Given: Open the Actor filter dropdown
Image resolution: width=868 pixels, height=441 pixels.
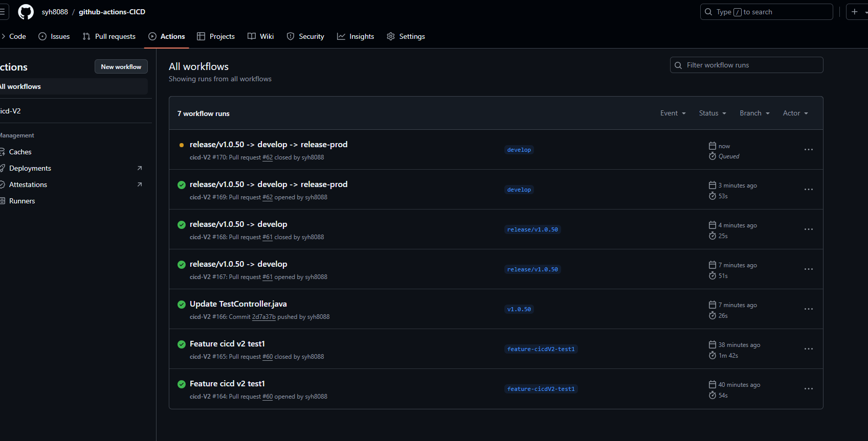Looking at the screenshot, I should [x=795, y=113].
